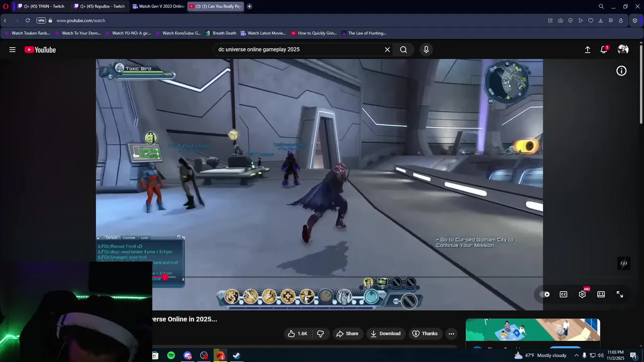This screenshot has height=362, width=644.
Task: Dislike the video with thumbs down
Action: [320, 334]
